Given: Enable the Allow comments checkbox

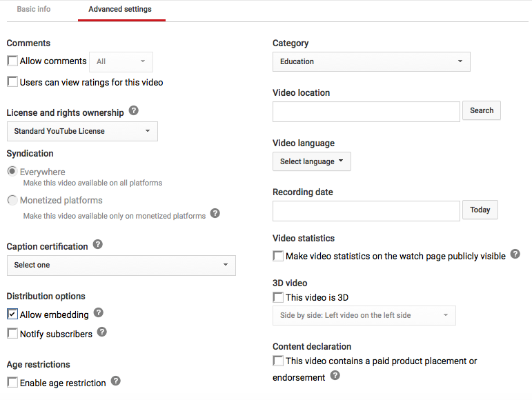Looking at the screenshot, I should click(12, 61).
